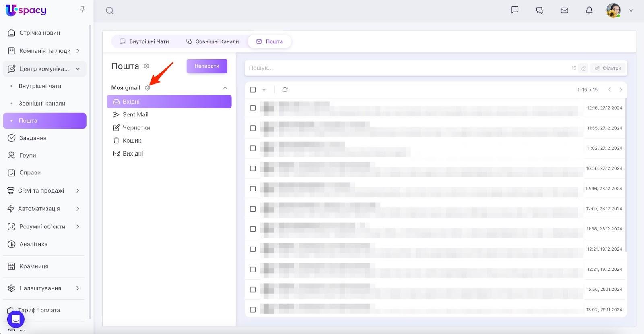Select the email from 12:16, 27.12.2024
This screenshot has height=334, width=644.
tap(253, 108)
